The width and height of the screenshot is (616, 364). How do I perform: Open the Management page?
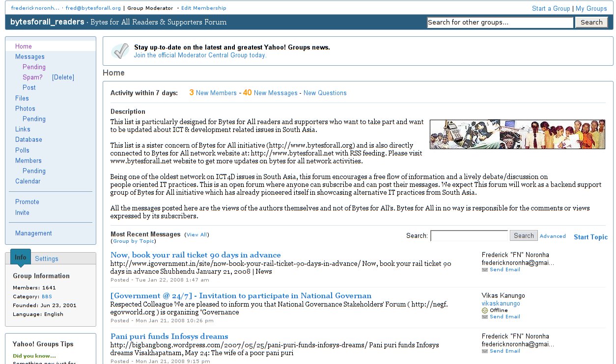[33, 233]
